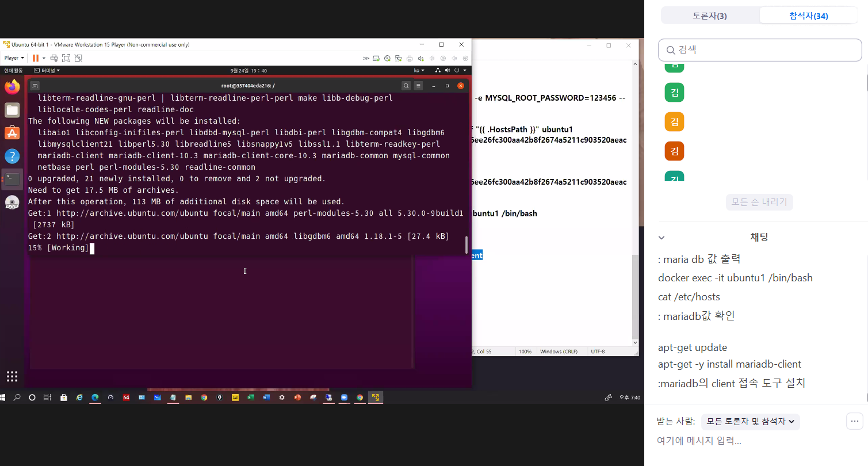This screenshot has width=868, height=466.
Task: Click VMware enter full screen mode icon
Action: [66, 58]
